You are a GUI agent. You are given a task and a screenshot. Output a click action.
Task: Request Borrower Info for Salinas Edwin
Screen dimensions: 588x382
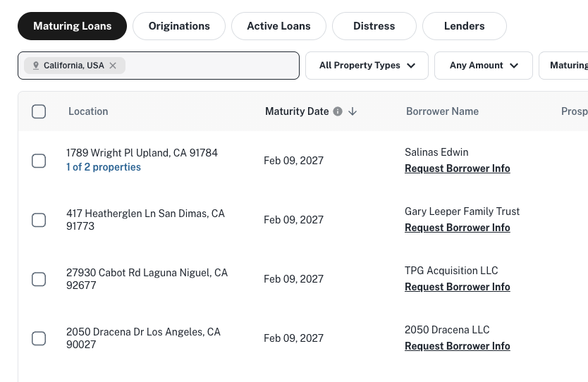tap(457, 168)
